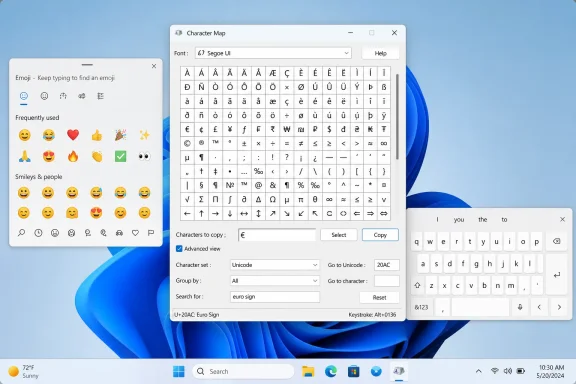Uncheck the Advanced view checkbox

(x=179, y=249)
